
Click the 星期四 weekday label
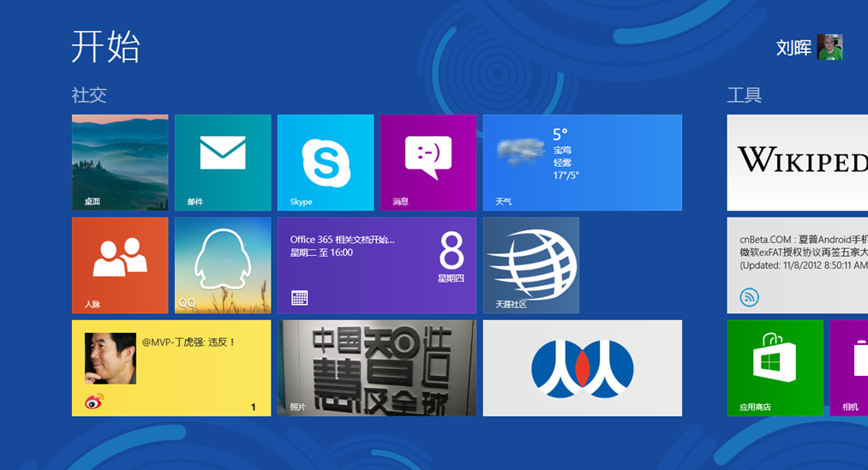[452, 278]
